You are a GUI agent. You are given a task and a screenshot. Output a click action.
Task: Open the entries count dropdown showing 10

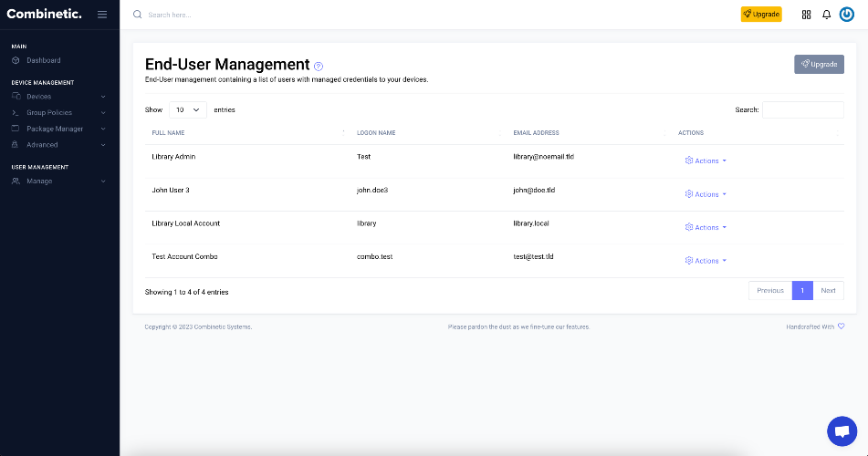(x=188, y=109)
